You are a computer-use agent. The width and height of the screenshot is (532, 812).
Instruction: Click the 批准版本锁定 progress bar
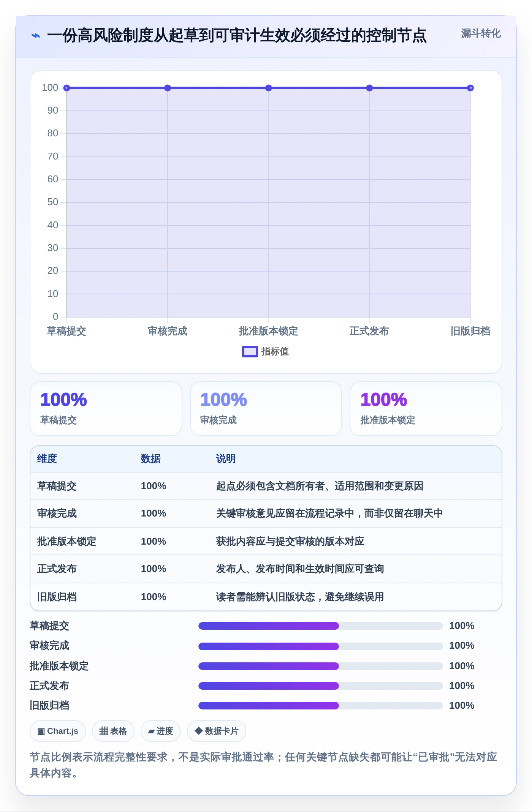pos(321,666)
